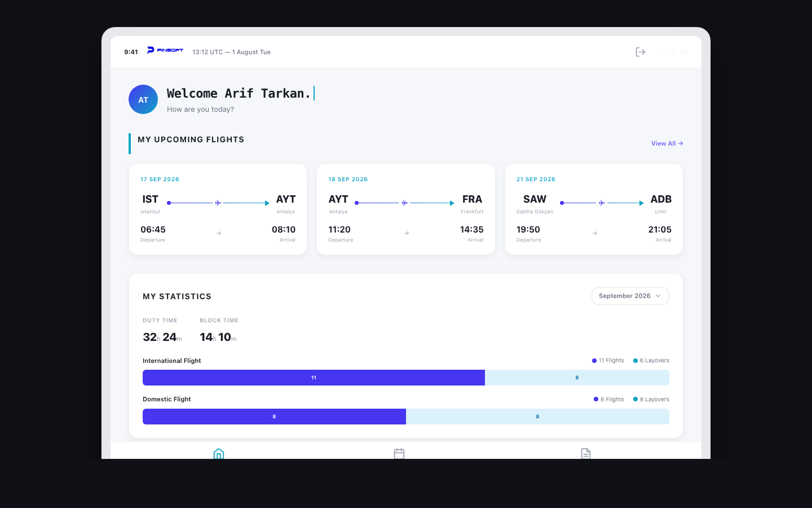Click the airplane icon on AYT to FRA route
Screen dimensions: 812x508
(x=404, y=203)
